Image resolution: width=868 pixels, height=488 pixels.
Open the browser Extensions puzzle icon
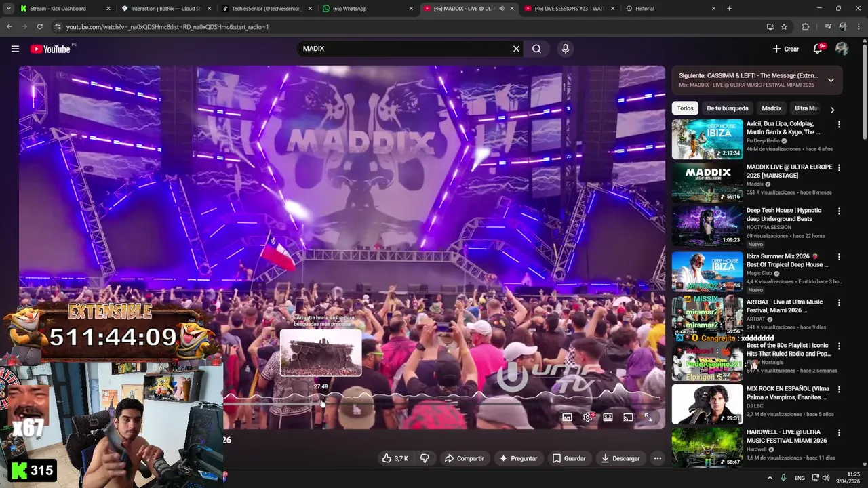tap(806, 26)
